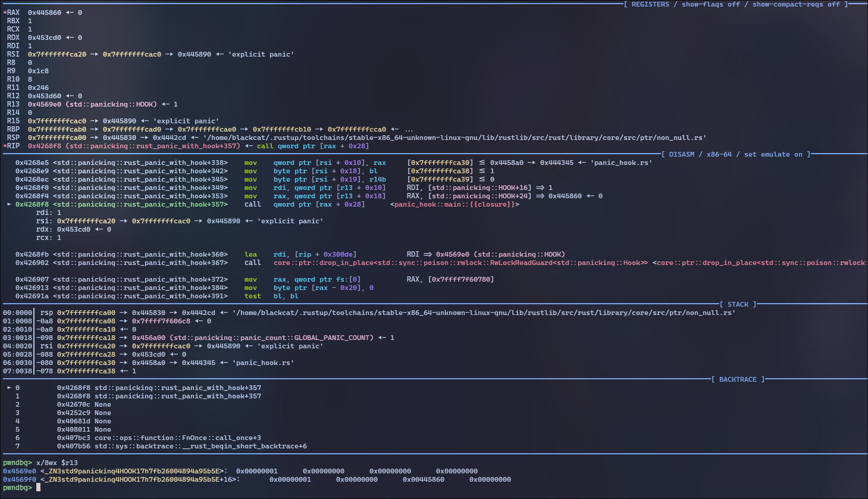The height and width of the screenshot is (499, 868).
Task: Click the STACK section header
Action: pyautogui.click(x=738, y=304)
